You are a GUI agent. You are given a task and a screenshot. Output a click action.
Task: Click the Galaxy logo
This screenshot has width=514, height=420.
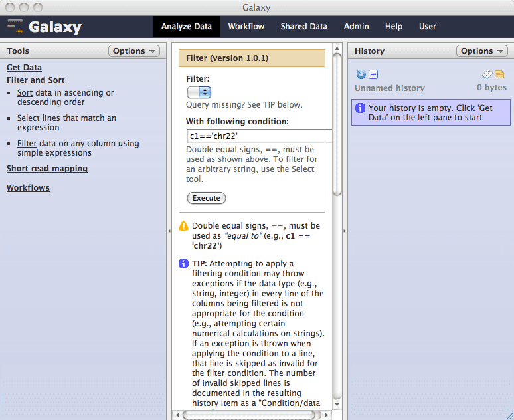coord(44,27)
